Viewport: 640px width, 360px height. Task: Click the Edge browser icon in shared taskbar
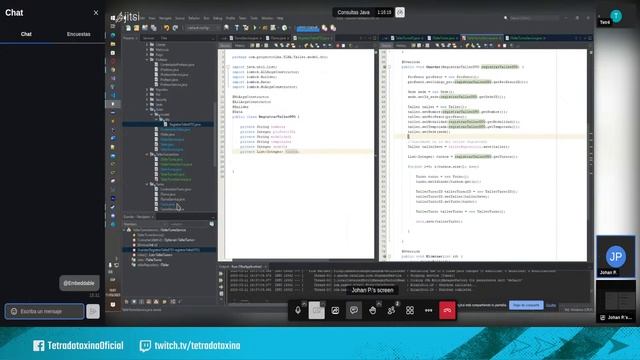(113, 36)
